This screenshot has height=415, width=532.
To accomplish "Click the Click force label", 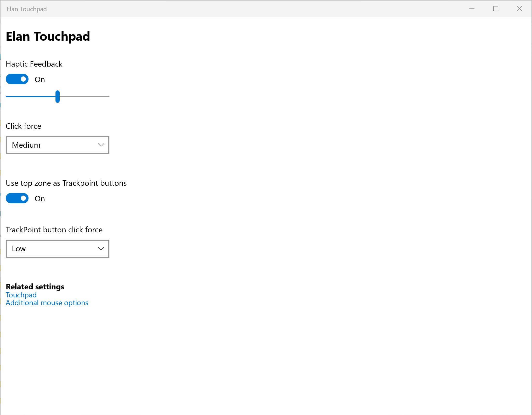I will [x=23, y=126].
